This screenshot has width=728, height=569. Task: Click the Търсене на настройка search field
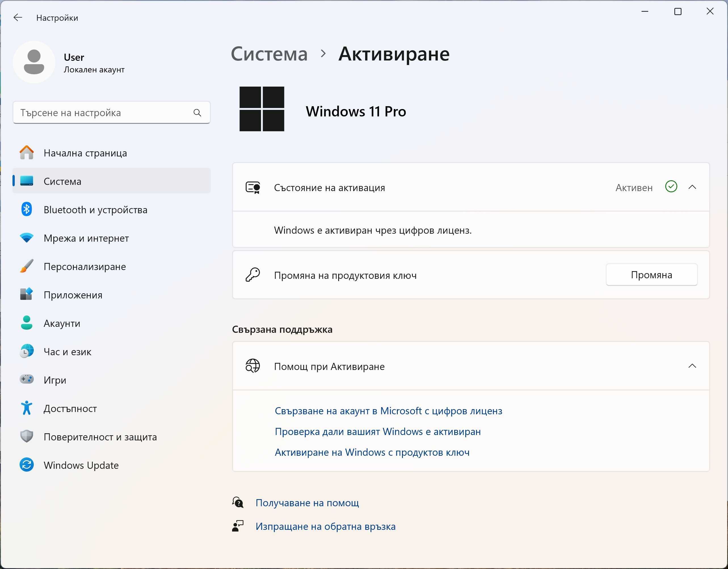click(x=112, y=113)
